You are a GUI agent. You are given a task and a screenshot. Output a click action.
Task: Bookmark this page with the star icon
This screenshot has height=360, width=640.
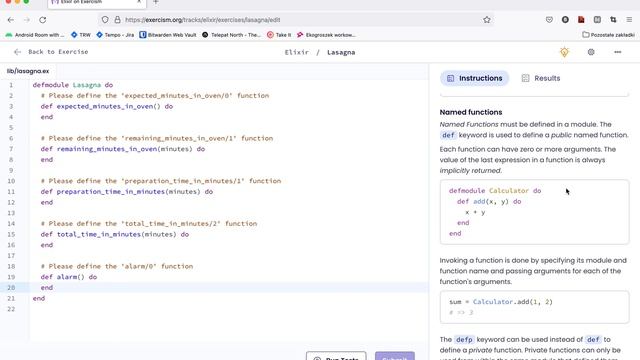point(487,20)
